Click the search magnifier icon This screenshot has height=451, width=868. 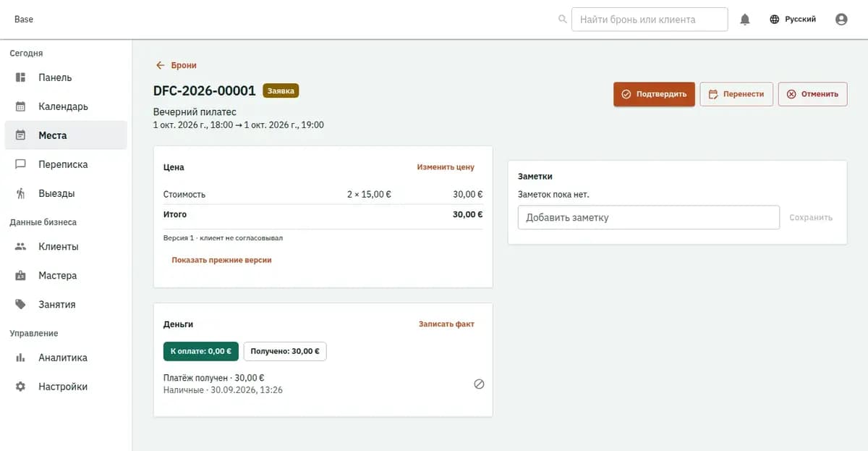[563, 20]
